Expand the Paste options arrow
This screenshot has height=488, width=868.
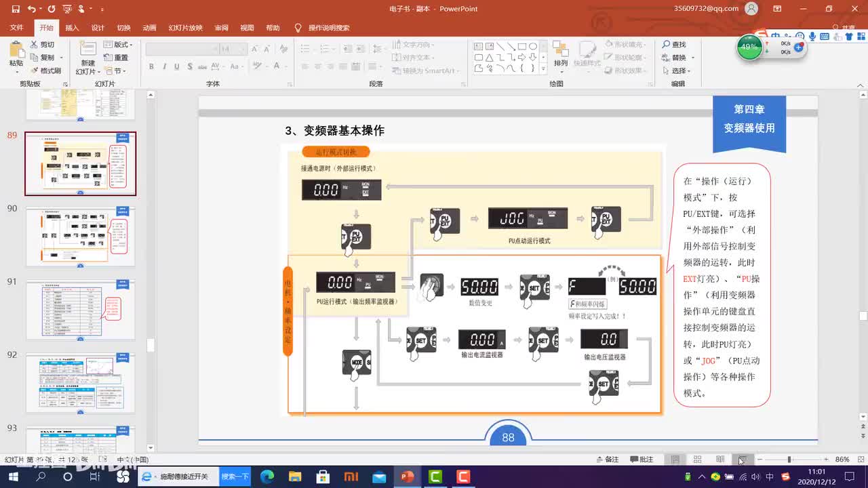click(x=16, y=70)
